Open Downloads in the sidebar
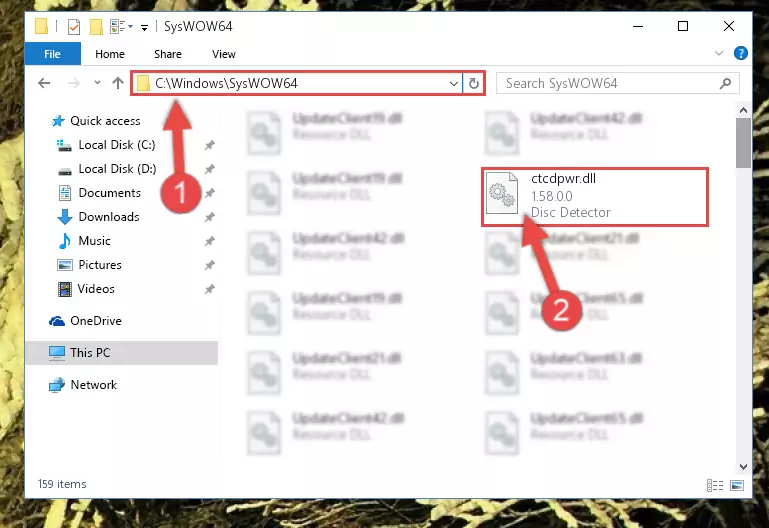The height and width of the screenshot is (528, 769). [x=109, y=217]
